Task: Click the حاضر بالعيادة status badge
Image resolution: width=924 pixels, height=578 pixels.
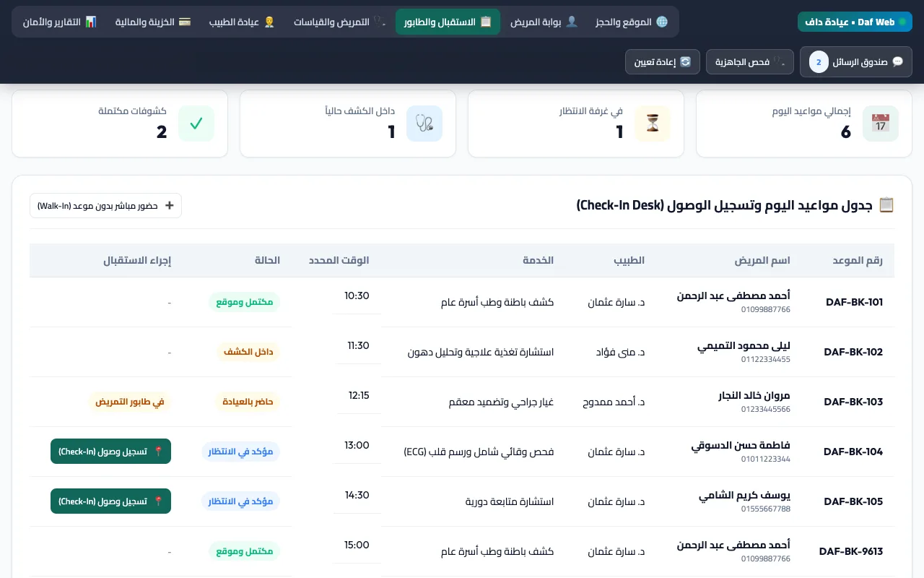Action: point(248,402)
